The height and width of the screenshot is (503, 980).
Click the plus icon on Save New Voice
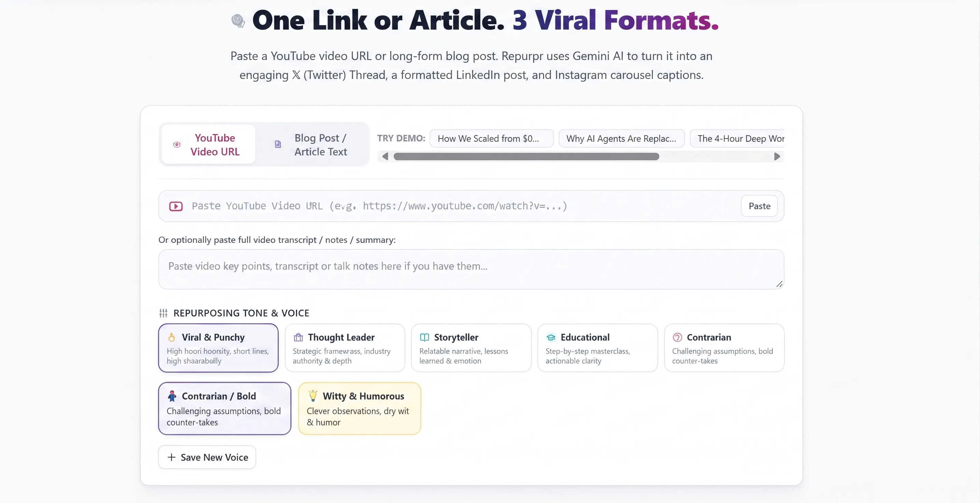pos(171,457)
